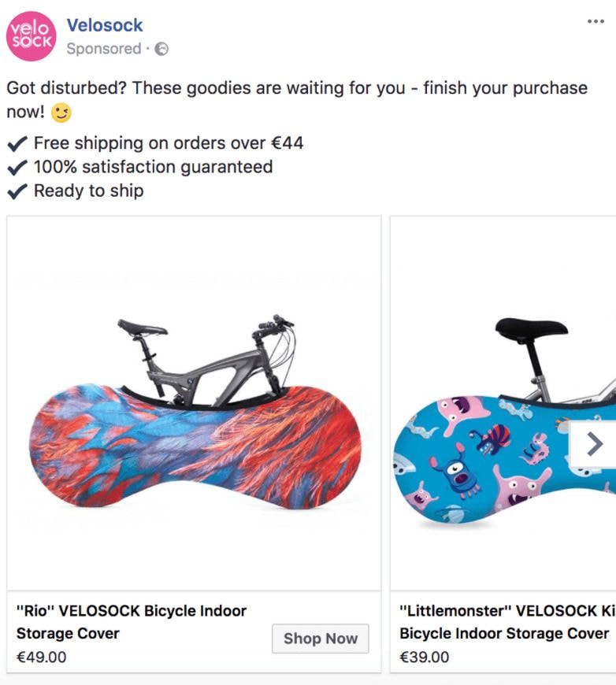Click the winking emoji in post text
This screenshot has height=685, width=616.
pos(61,113)
